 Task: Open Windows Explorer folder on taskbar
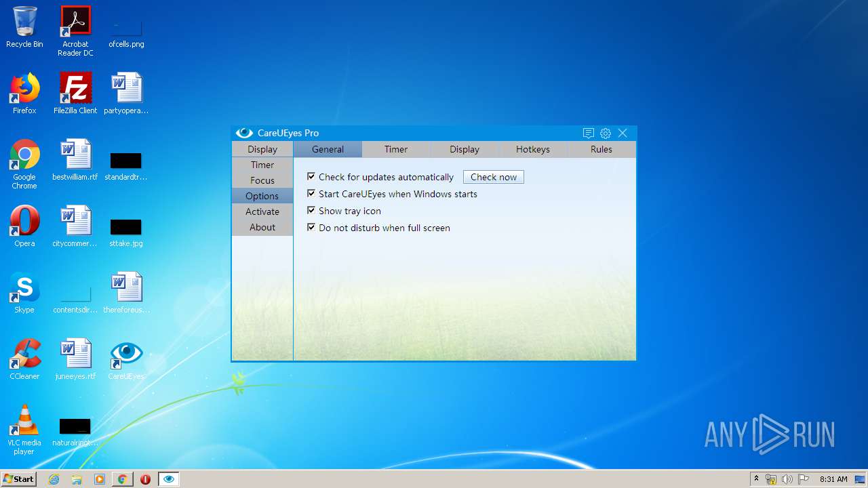[77, 479]
